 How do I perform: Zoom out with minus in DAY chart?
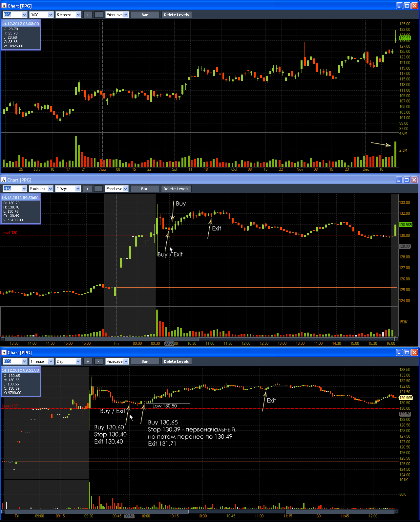pos(99,15)
